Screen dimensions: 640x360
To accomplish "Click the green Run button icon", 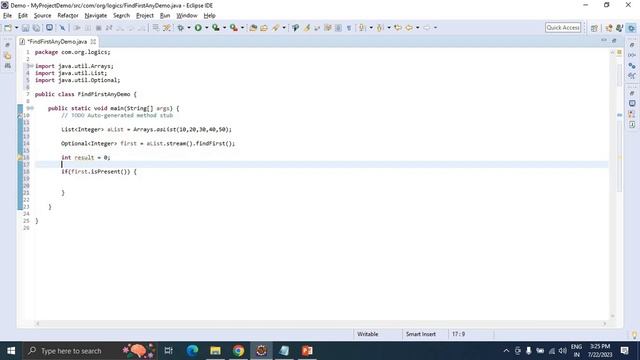I will tap(198, 28).
